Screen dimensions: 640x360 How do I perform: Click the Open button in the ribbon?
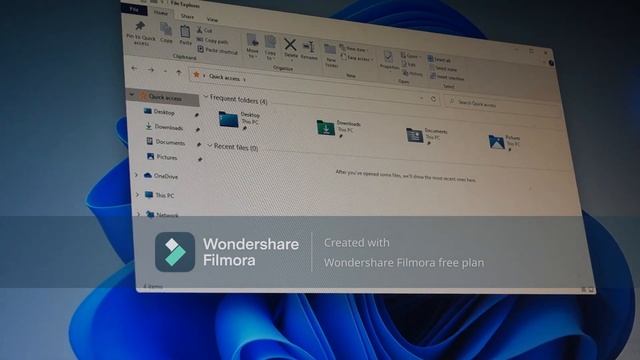(x=410, y=56)
